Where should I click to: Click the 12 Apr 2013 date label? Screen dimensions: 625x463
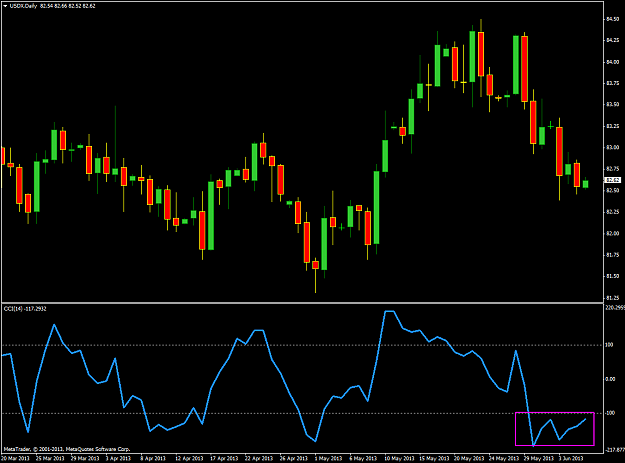point(189,459)
